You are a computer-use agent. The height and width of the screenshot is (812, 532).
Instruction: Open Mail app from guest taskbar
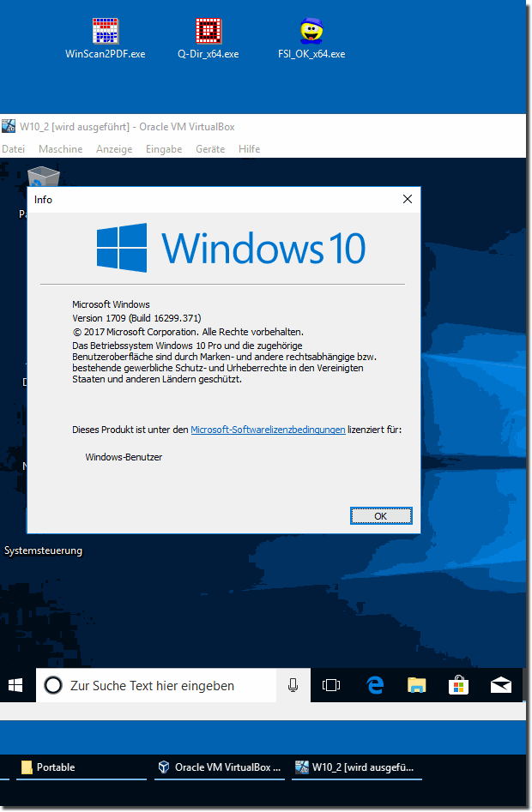[x=500, y=685]
